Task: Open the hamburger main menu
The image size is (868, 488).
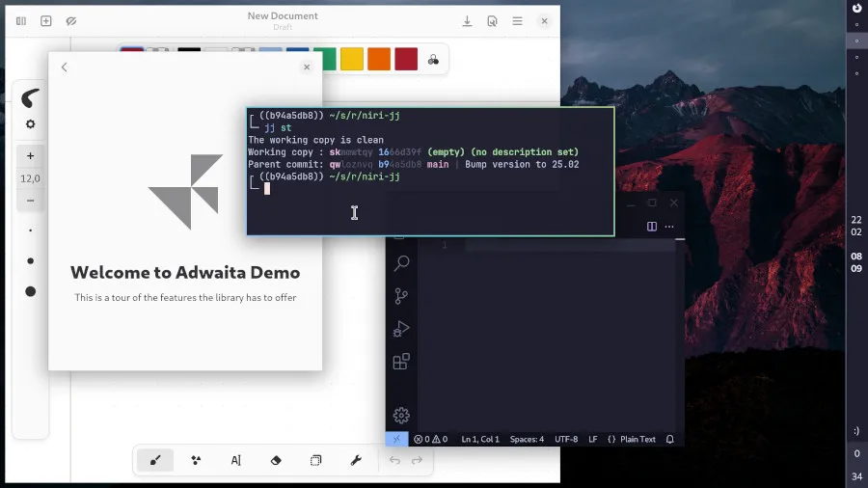Action: (x=517, y=20)
